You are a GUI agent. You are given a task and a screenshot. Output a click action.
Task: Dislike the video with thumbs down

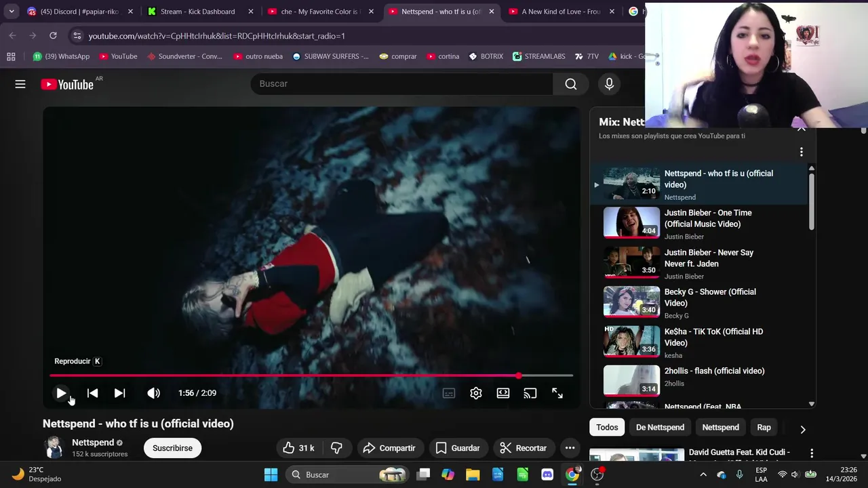(336, 448)
